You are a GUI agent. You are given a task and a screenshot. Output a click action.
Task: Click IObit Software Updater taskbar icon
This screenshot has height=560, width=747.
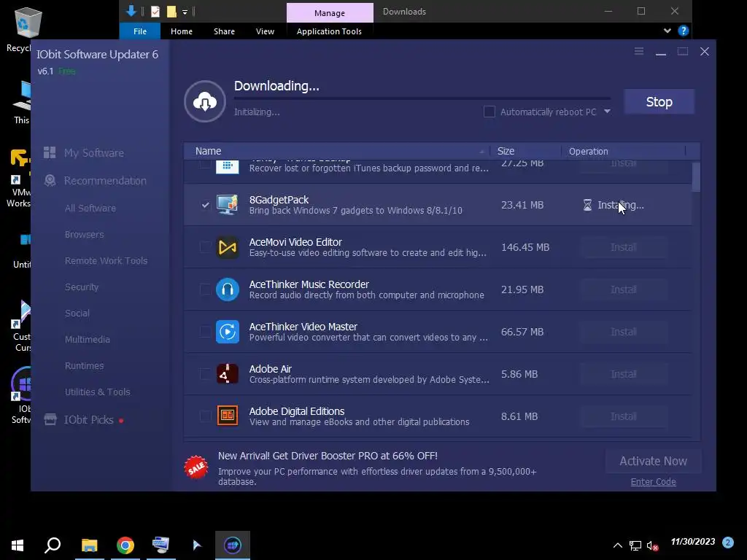tap(233, 545)
